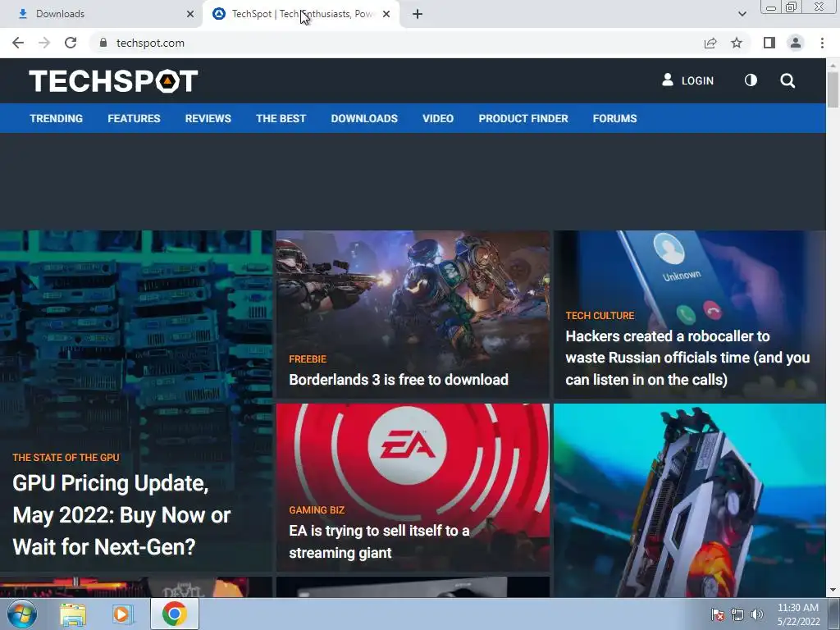Click the LOGIN link
Image resolution: width=840 pixels, height=630 pixels.
[x=688, y=80]
